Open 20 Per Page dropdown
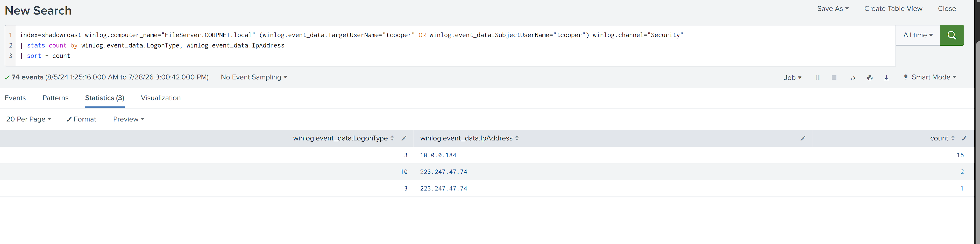Screen dimensions: 980x244 (29, 119)
